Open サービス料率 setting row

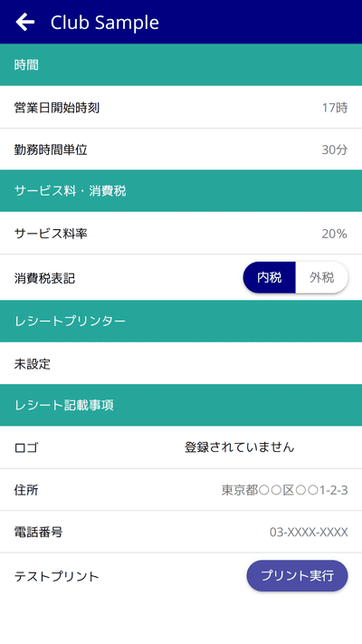pyautogui.click(x=181, y=234)
